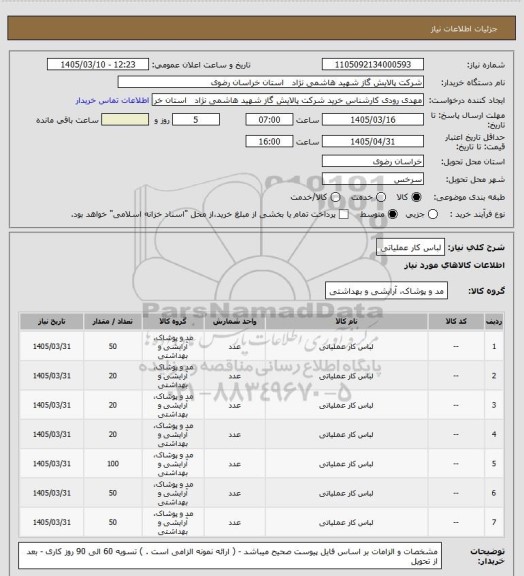524x576 pixels.
Task: Click unit عدد in row 6
Action: coord(234,493)
